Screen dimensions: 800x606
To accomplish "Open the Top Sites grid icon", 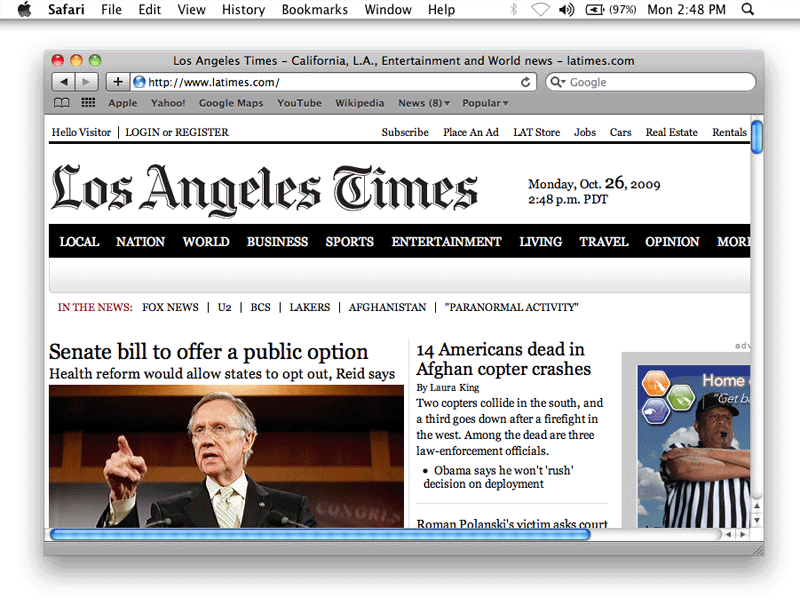I will click(x=88, y=103).
